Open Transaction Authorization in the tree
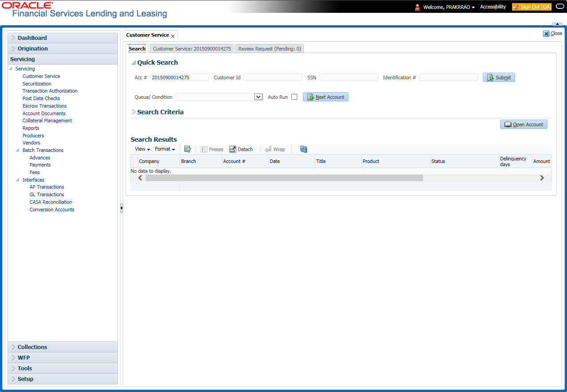The width and height of the screenshot is (567, 392). click(50, 91)
